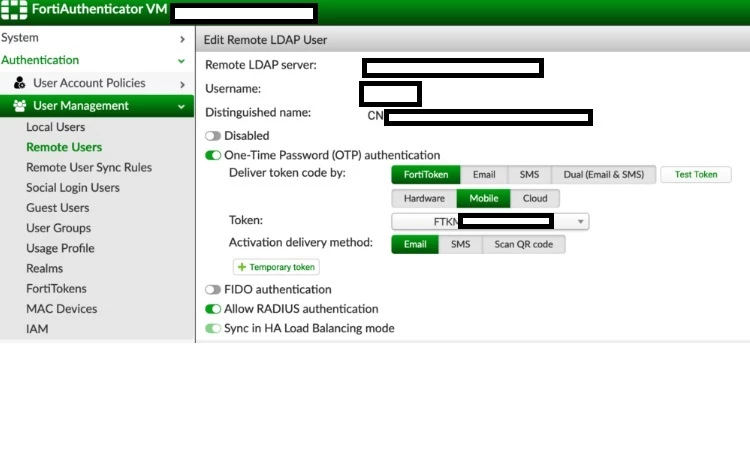
Task: Open Remote User Sync Rules
Action: tap(89, 167)
